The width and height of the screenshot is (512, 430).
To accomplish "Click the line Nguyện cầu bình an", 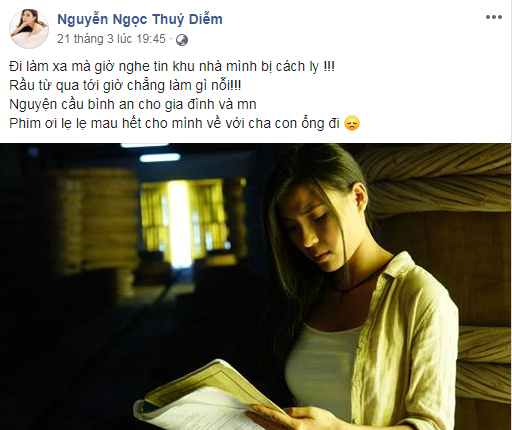I will 133,105.
